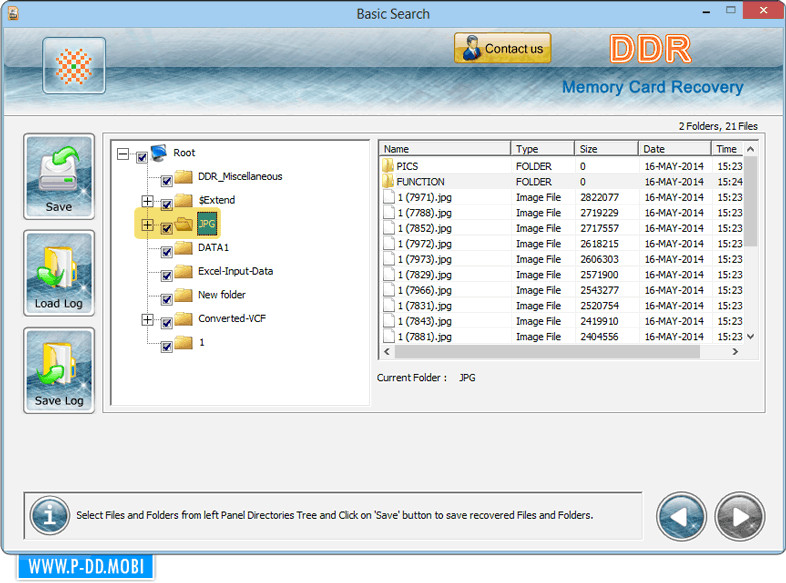786x583 pixels.
Task: Proceed with the right arrow play button
Action: click(x=740, y=516)
